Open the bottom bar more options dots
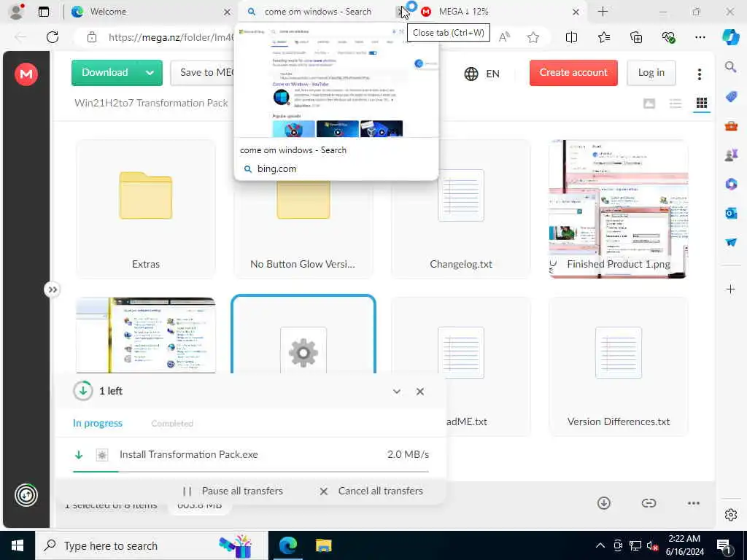The width and height of the screenshot is (747, 560). pyautogui.click(x=694, y=503)
